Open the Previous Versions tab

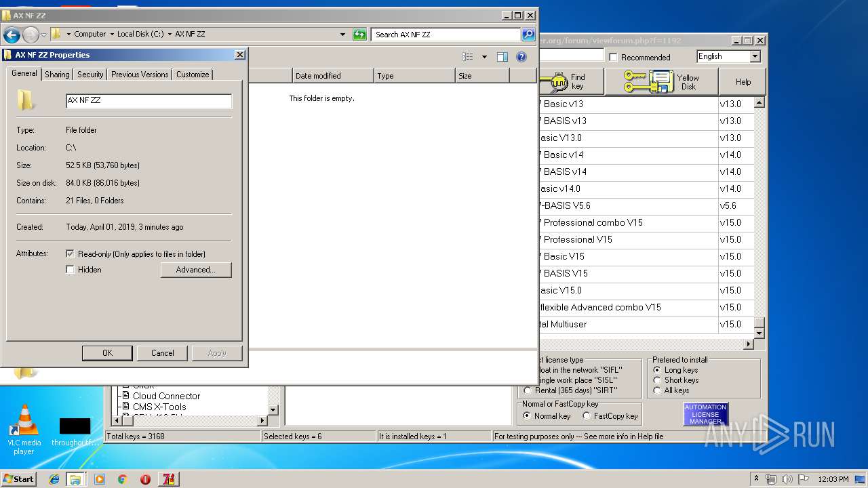(x=140, y=75)
